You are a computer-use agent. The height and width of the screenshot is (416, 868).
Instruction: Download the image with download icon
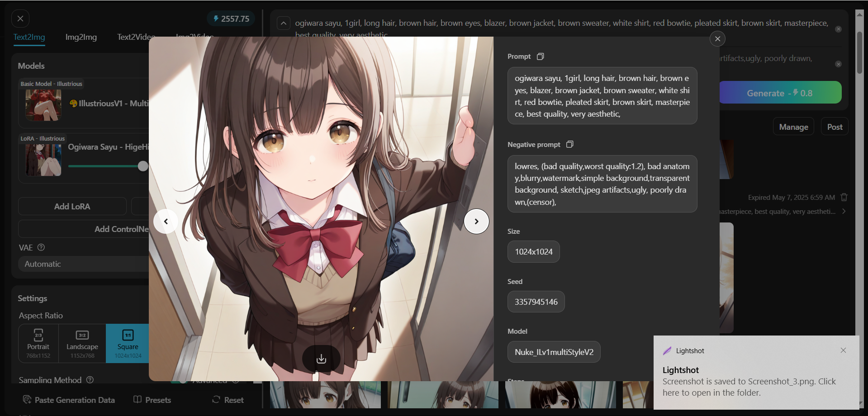pos(321,359)
